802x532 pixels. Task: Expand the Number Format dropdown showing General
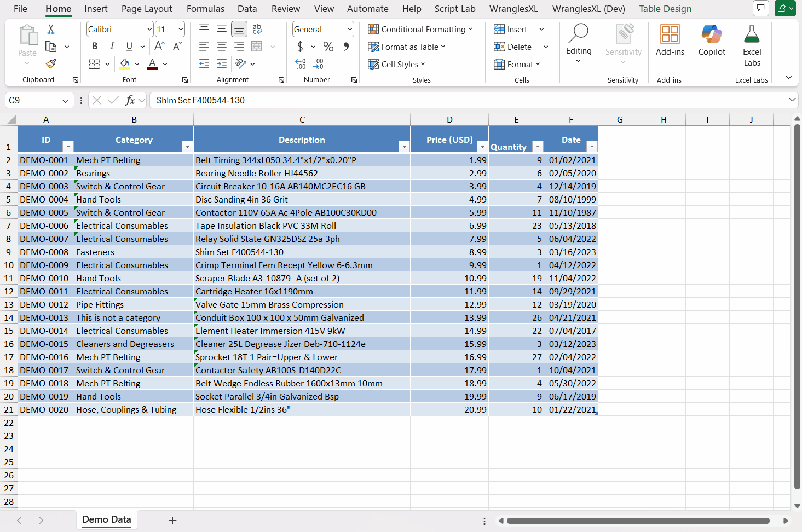coord(350,30)
